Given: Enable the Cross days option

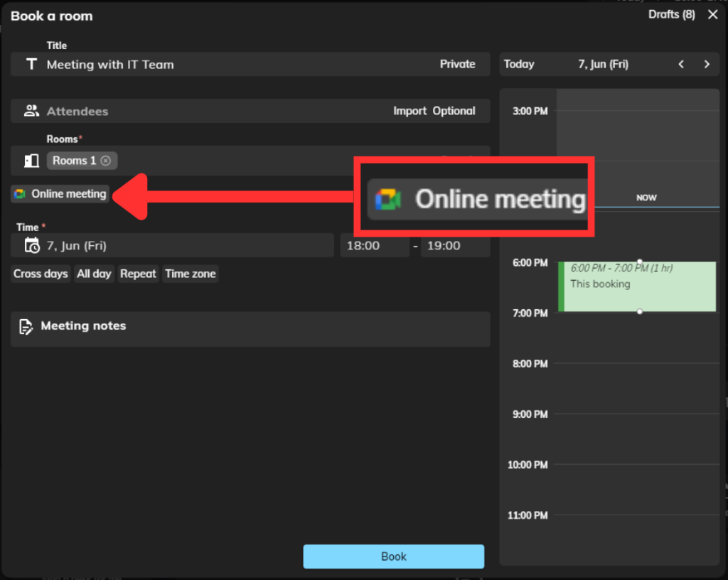Looking at the screenshot, I should click(41, 274).
